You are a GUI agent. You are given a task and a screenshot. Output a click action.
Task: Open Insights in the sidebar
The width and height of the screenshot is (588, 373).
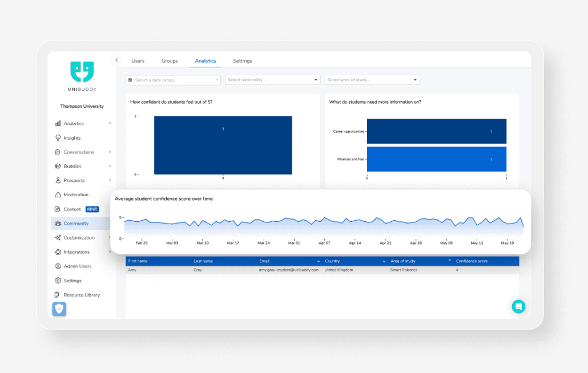[x=72, y=138]
